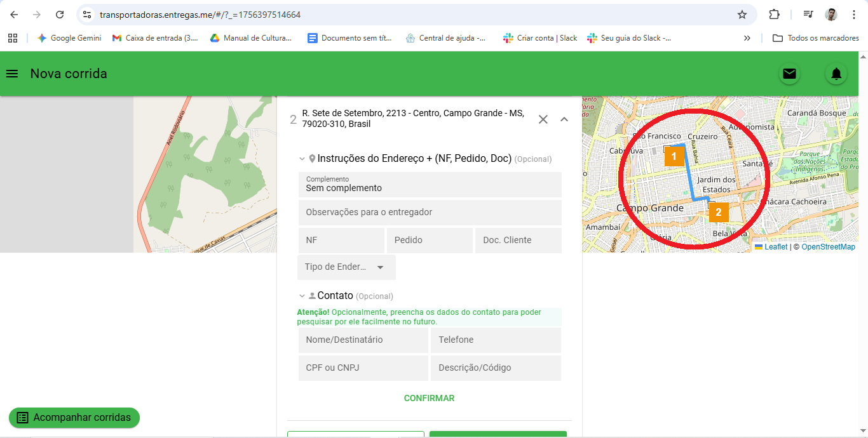Open the Criar conta Slack bookmark
Image resolution: width=868 pixels, height=438 pixels.
[540, 38]
